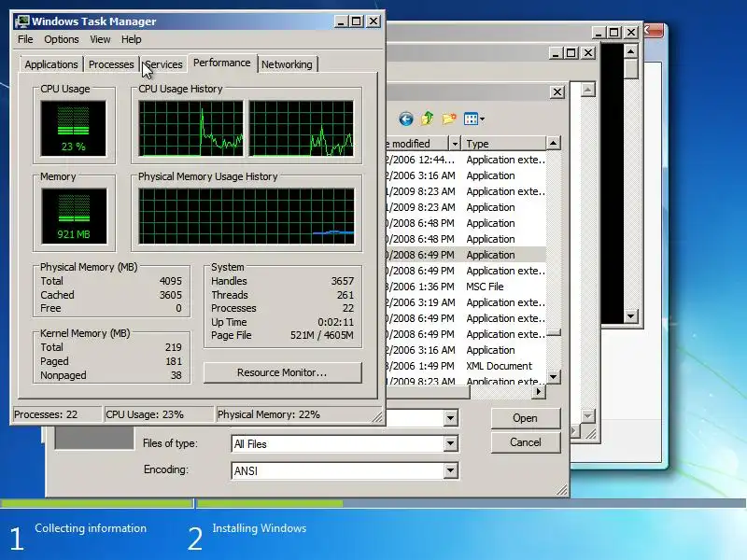
Task: Select the 12:44 Application extension row
Action: pos(466,160)
